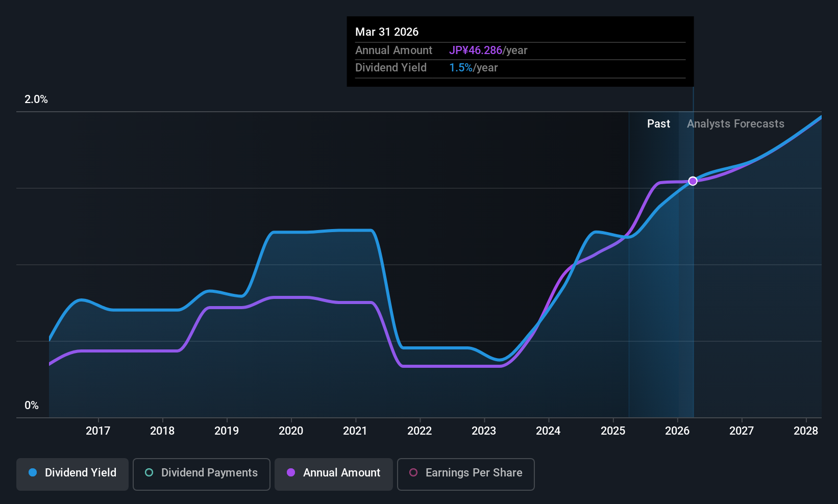Click the 0% y-axis label

pyautogui.click(x=32, y=406)
